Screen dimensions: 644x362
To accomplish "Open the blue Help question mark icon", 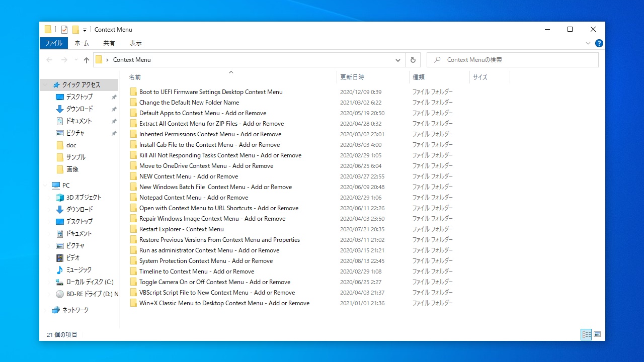I will coord(599,43).
